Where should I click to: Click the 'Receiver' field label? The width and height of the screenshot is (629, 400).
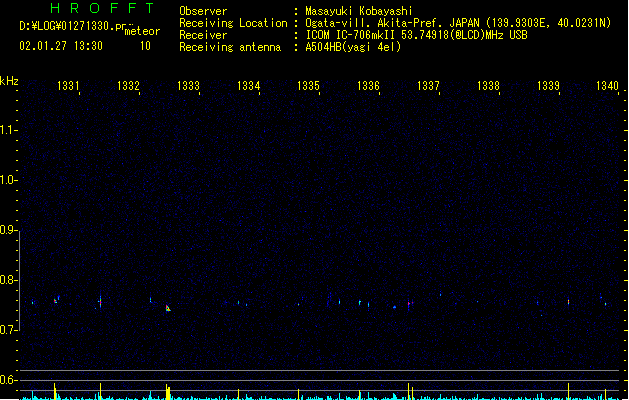point(203,35)
